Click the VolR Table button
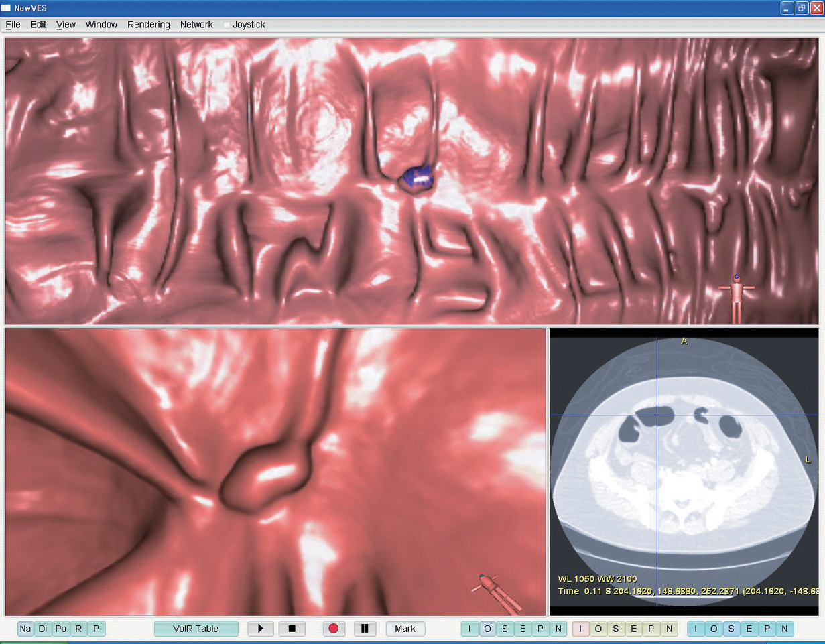 pos(196,629)
